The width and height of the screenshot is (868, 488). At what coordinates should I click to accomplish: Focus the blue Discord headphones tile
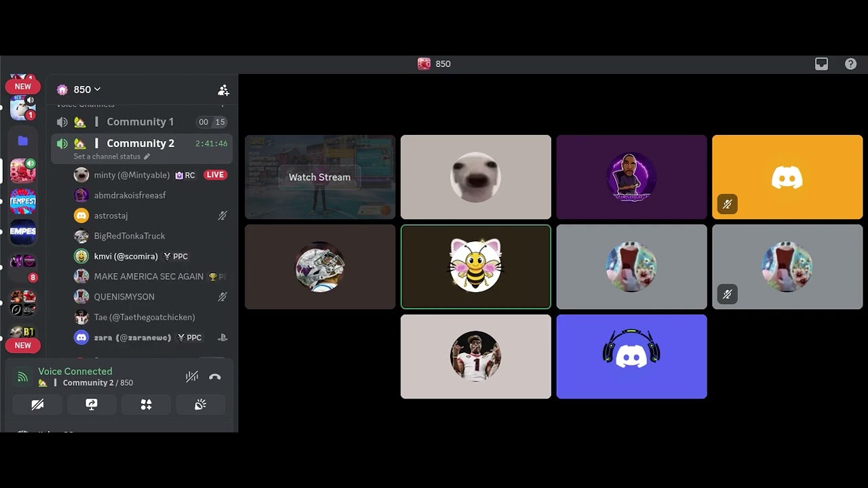tap(631, 357)
